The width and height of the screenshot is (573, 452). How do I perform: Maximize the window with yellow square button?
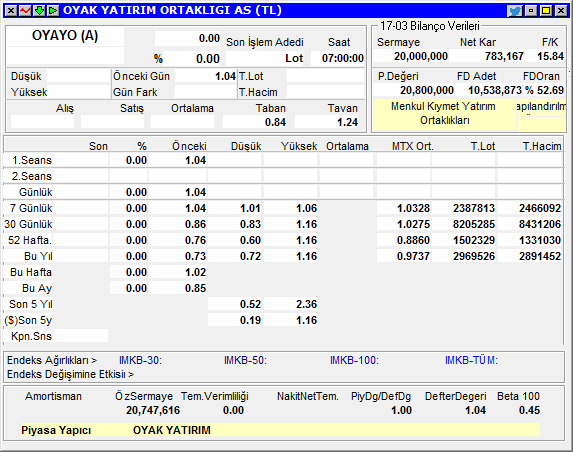546,11
